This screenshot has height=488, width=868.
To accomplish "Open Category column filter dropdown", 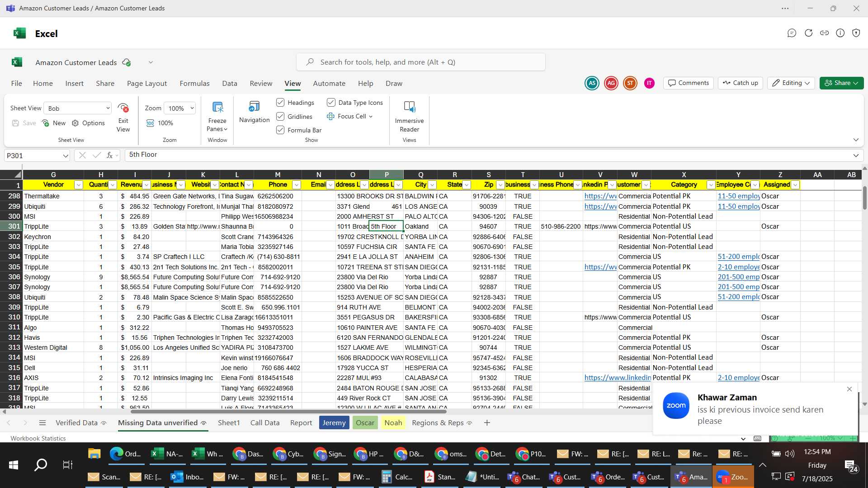I will click(x=711, y=185).
